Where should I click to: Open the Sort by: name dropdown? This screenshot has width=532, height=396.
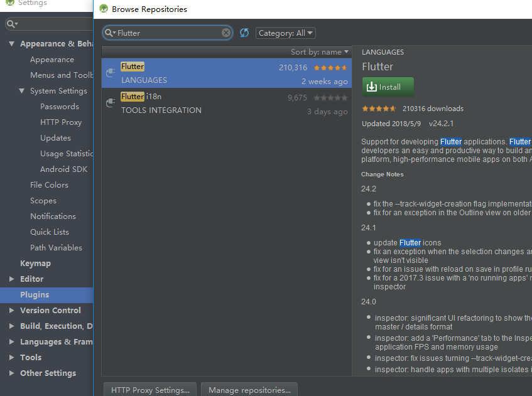[319, 52]
